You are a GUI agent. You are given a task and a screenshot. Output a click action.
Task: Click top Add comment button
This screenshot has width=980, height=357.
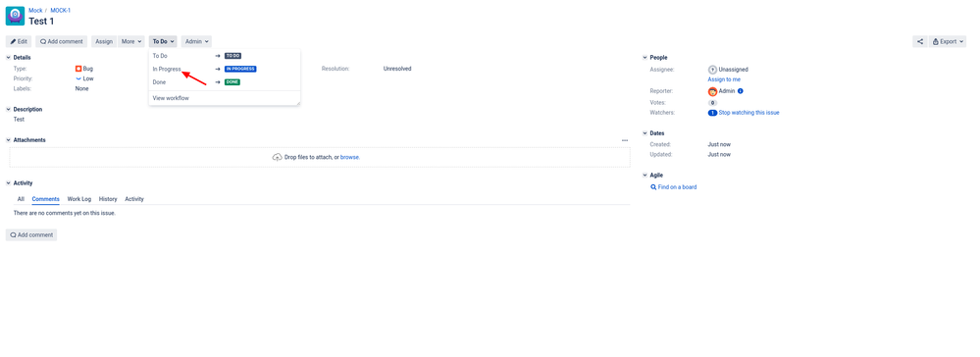point(61,42)
